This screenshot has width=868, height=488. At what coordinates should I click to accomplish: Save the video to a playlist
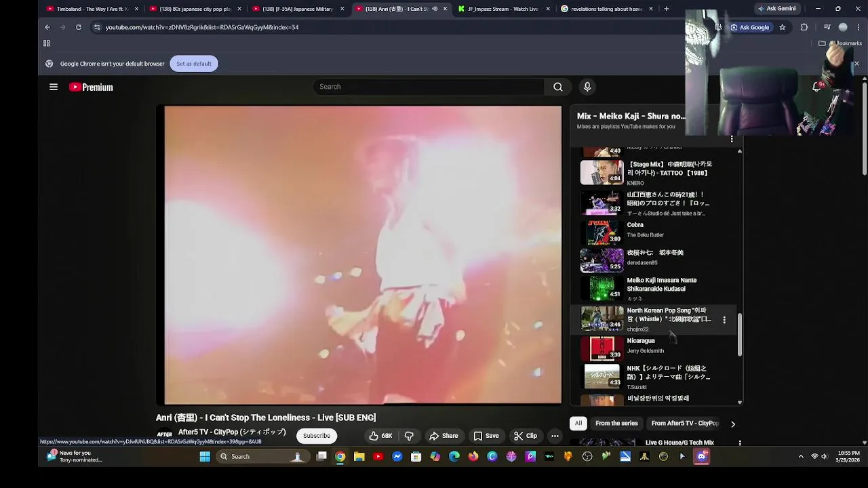coord(486,436)
